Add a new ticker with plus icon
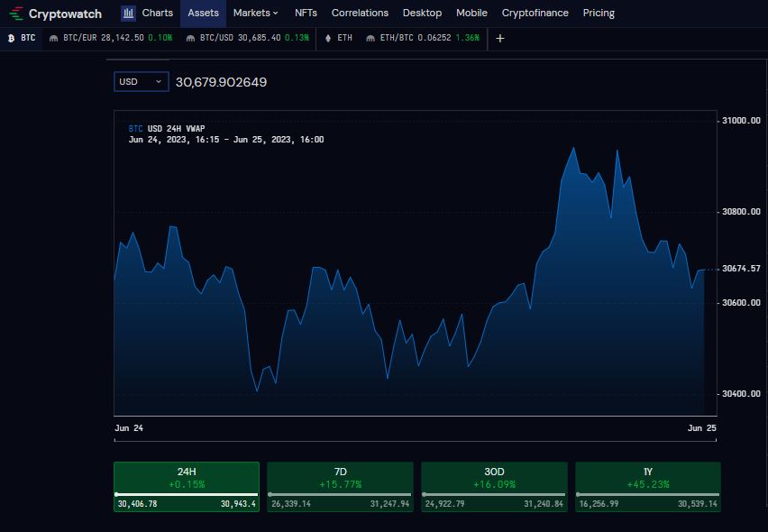Viewport: 768px width, 532px height. tap(499, 38)
